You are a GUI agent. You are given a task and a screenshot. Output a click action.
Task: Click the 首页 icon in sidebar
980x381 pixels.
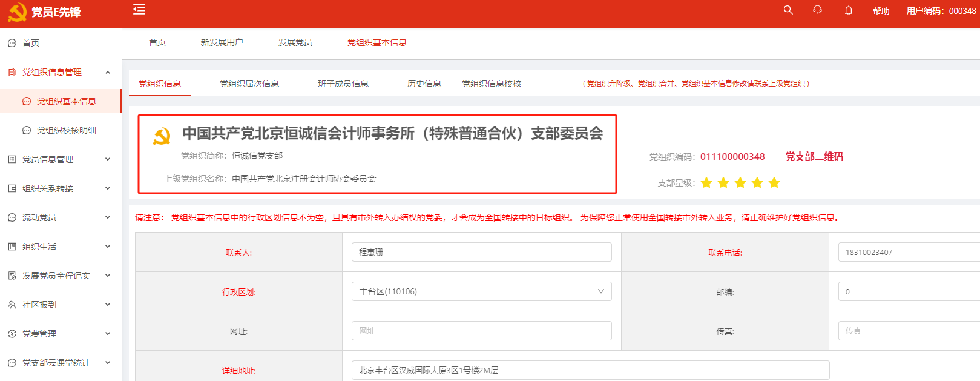pos(12,43)
